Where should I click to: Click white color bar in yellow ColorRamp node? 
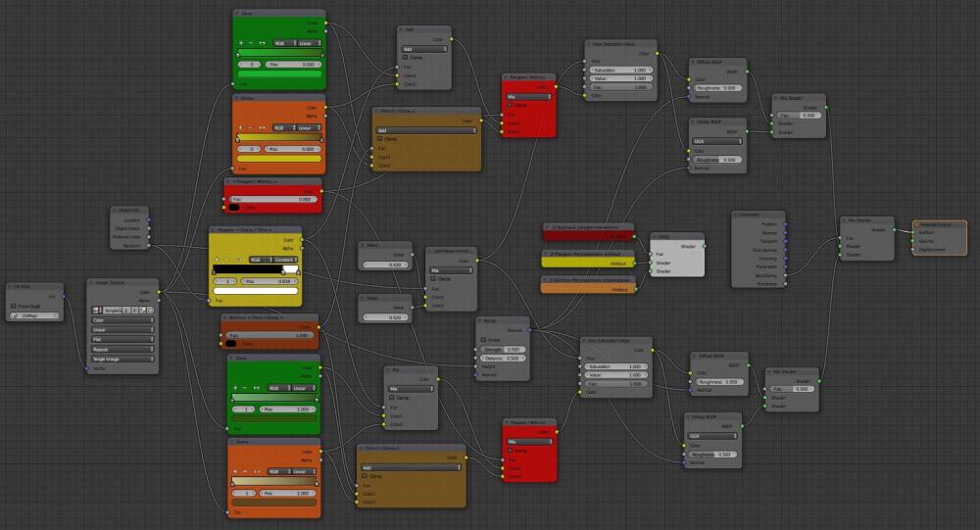coord(255,291)
